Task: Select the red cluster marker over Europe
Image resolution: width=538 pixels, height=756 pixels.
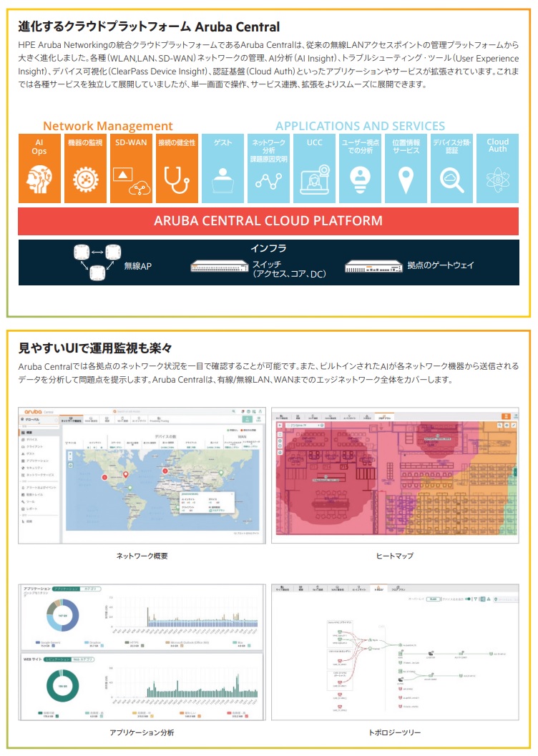Action: point(165,471)
